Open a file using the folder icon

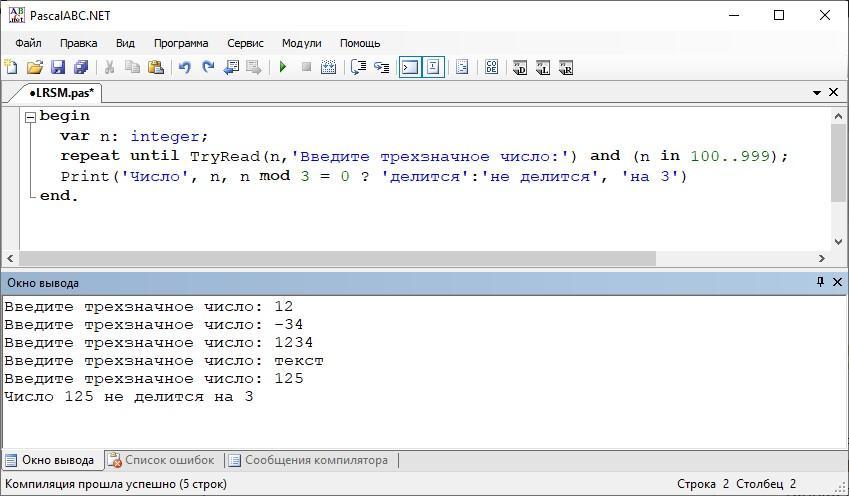tap(35, 67)
